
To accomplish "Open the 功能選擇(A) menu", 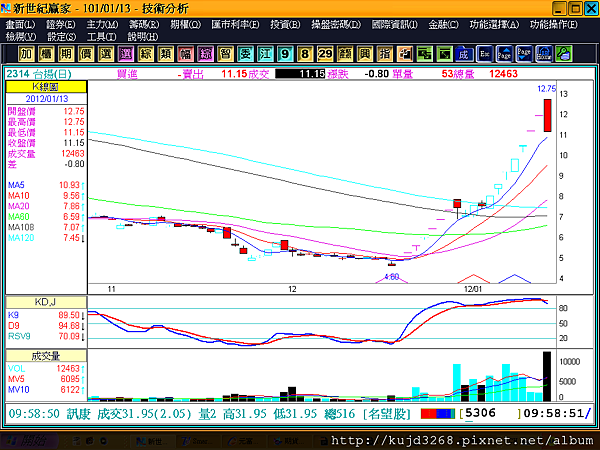I will coord(494,24).
